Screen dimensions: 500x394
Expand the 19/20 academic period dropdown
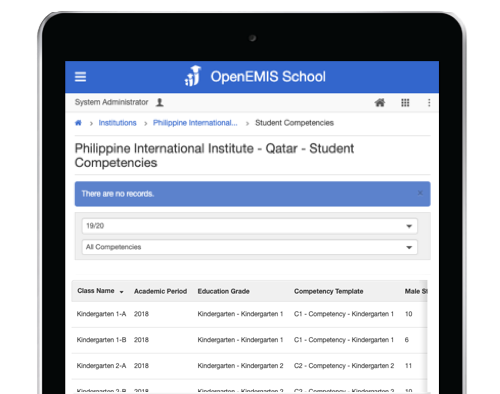point(250,226)
